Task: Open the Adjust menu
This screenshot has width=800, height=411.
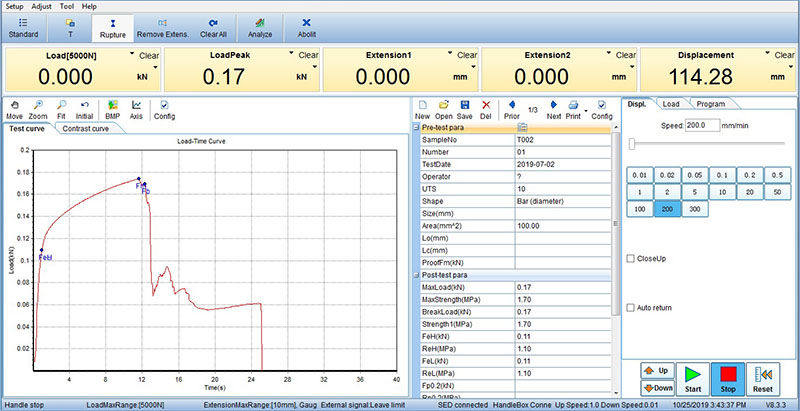Action: 42,6
